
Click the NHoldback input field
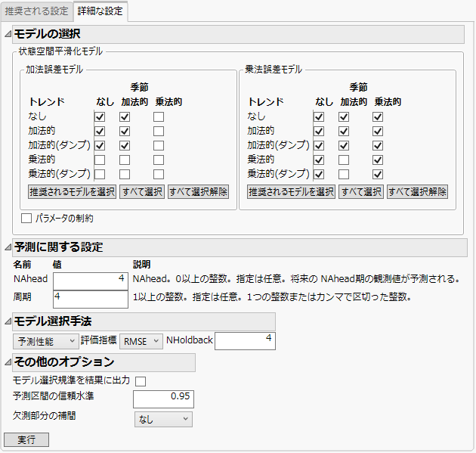tap(245, 341)
